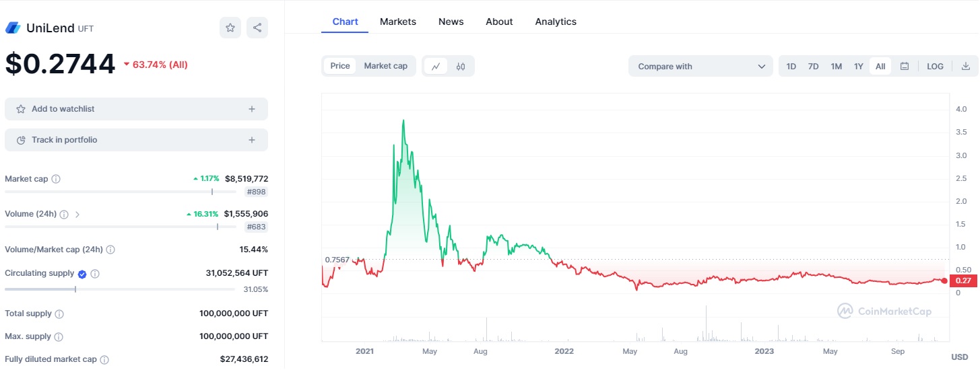Click the verified badge next to Circulating supply
980x370 pixels.
(x=82, y=274)
